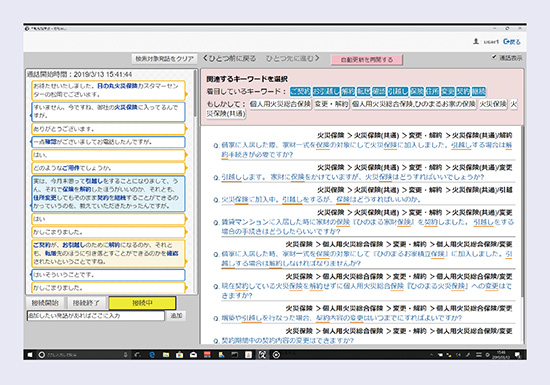
Task: Select the 保険 keyword tag
Action: [417, 92]
